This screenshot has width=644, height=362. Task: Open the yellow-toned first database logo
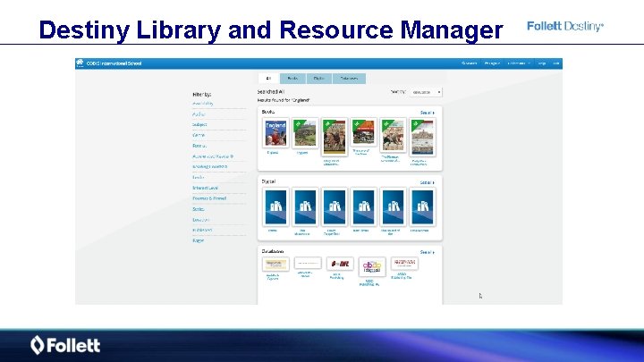tap(275, 264)
